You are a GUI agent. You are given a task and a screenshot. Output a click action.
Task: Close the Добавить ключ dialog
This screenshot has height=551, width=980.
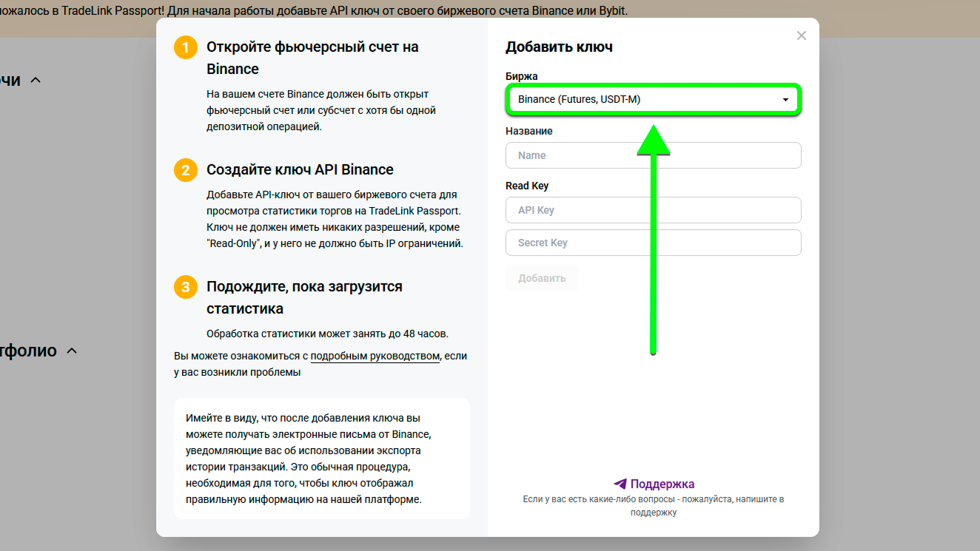pyautogui.click(x=801, y=36)
